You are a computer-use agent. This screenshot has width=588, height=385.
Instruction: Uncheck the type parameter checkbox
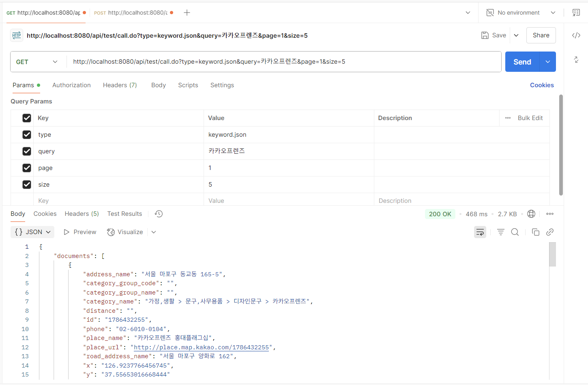tap(27, 135)
